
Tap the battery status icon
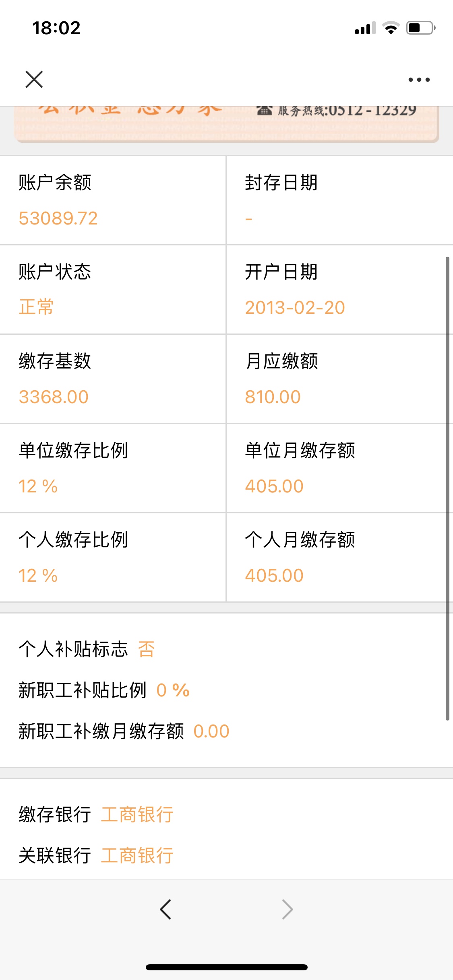[x=421, y=28]
